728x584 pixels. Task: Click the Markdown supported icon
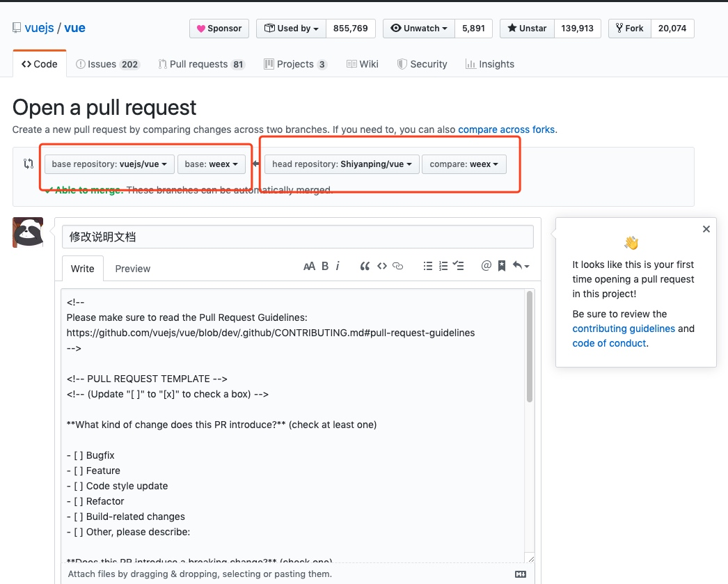pyautogui.click(x=521, y=574)
